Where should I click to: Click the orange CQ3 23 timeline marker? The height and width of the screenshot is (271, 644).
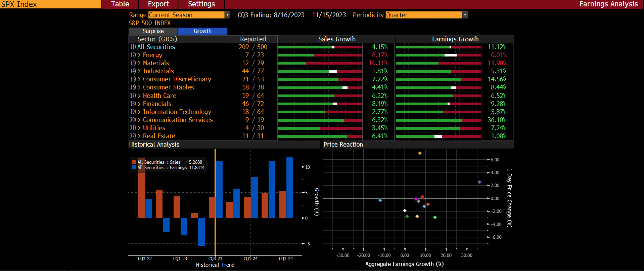(215, 202)
